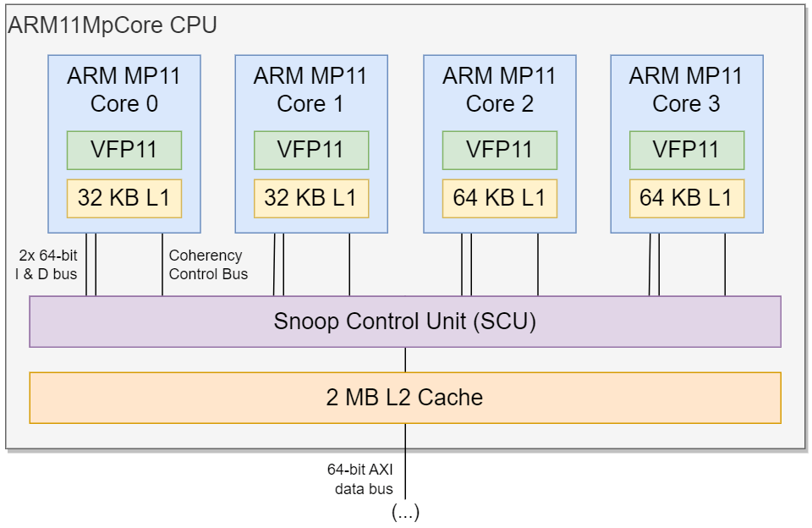
Task: Select the ARM11MpCore CPU title label
Action: point(112,25)
